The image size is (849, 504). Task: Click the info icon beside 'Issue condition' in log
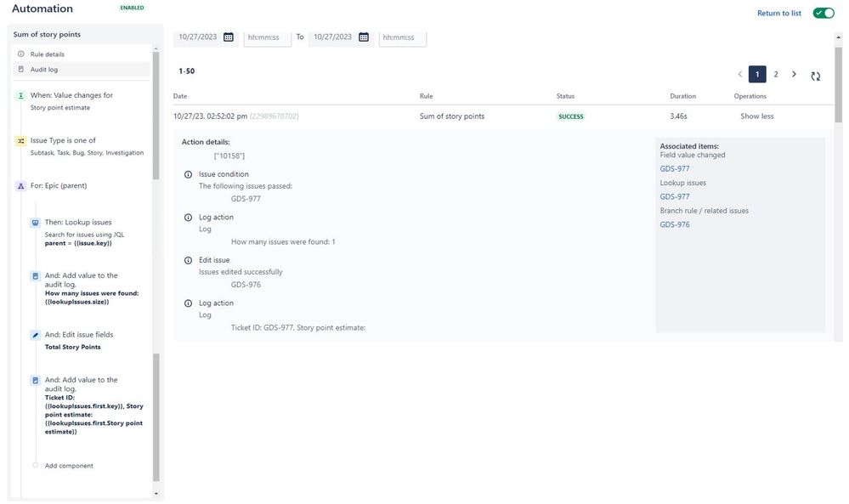click(188, 173)
